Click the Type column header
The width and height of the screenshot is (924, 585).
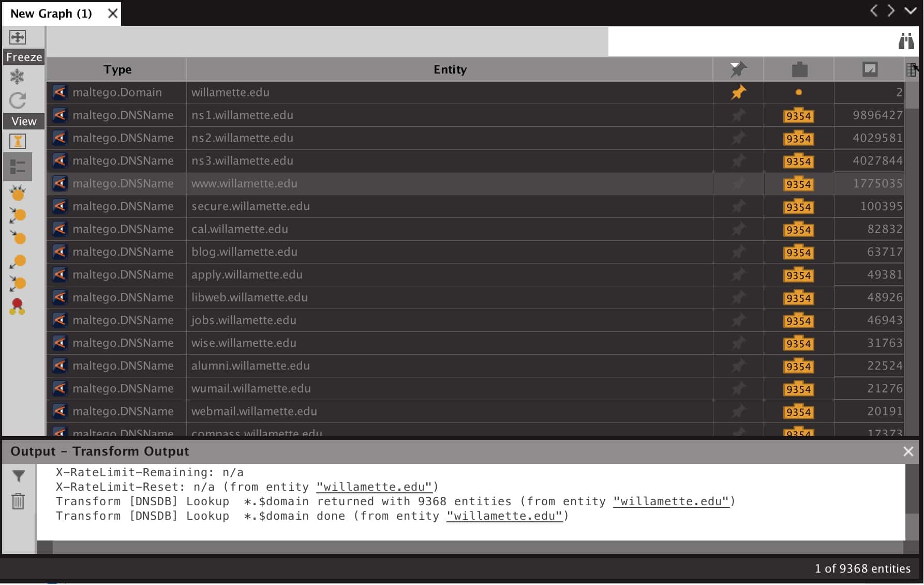tap(117, 69)
